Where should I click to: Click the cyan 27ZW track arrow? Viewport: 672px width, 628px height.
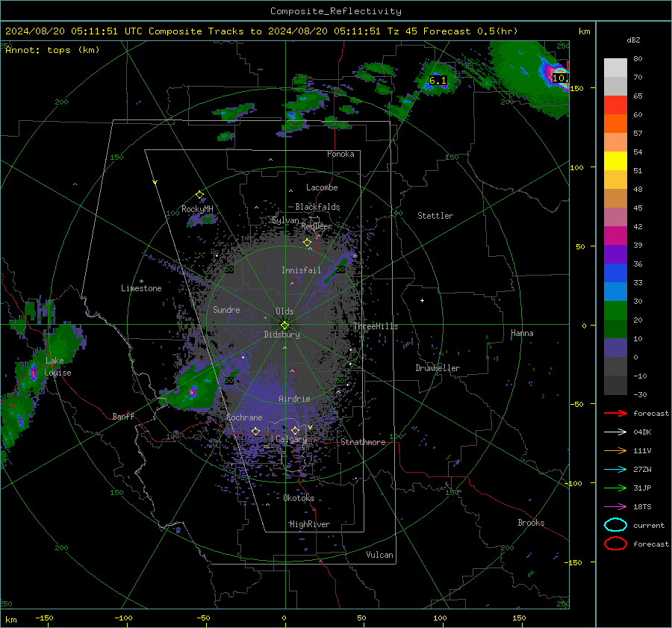[615, 470]
